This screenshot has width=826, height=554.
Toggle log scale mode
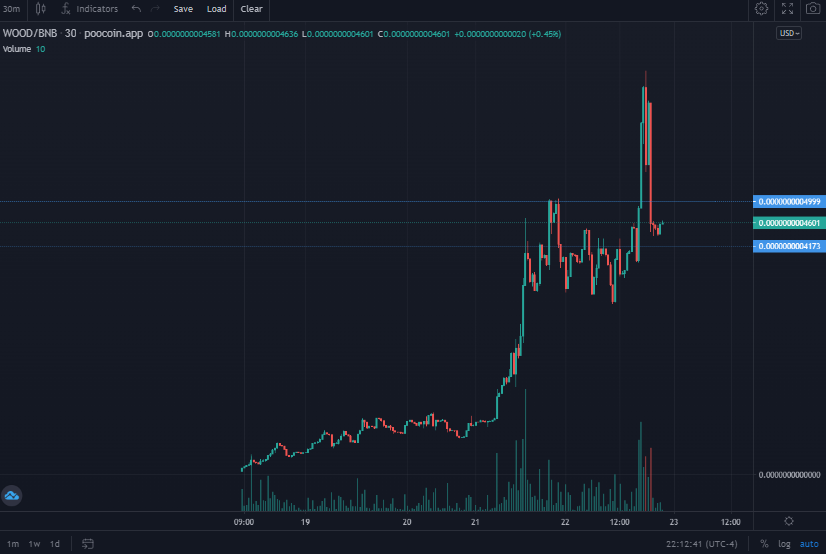coord(784,544)
